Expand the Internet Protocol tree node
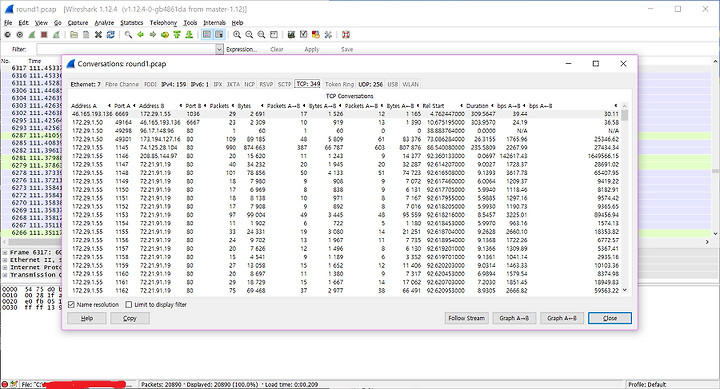 pos(5,267)
